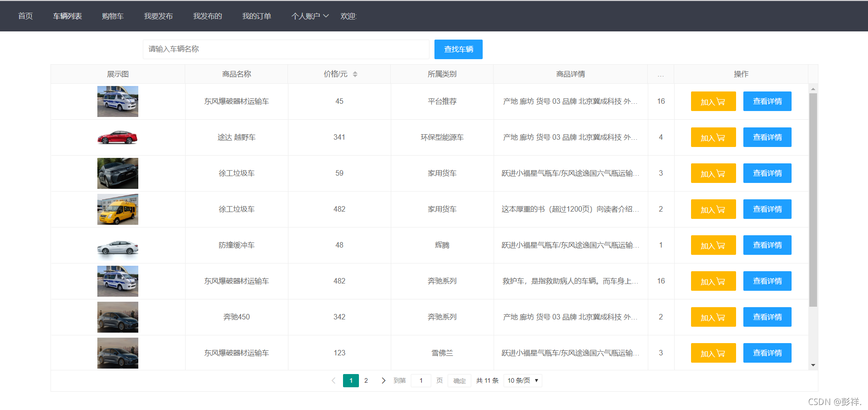Click the 平台推荐 category cell
This screenshot has height=410, width=868.
(442, 101)
